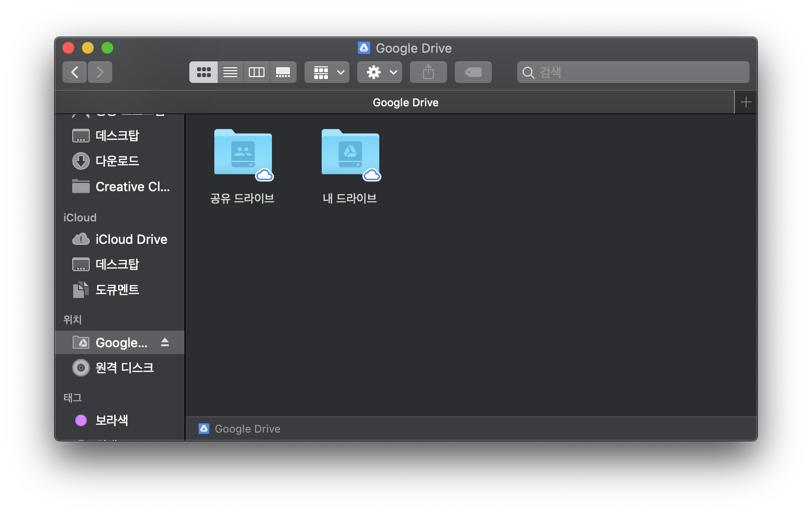The width and height of the screenshot is (812, 513).
Task: Go forward with the right chevron button
Action: [100, 72]
